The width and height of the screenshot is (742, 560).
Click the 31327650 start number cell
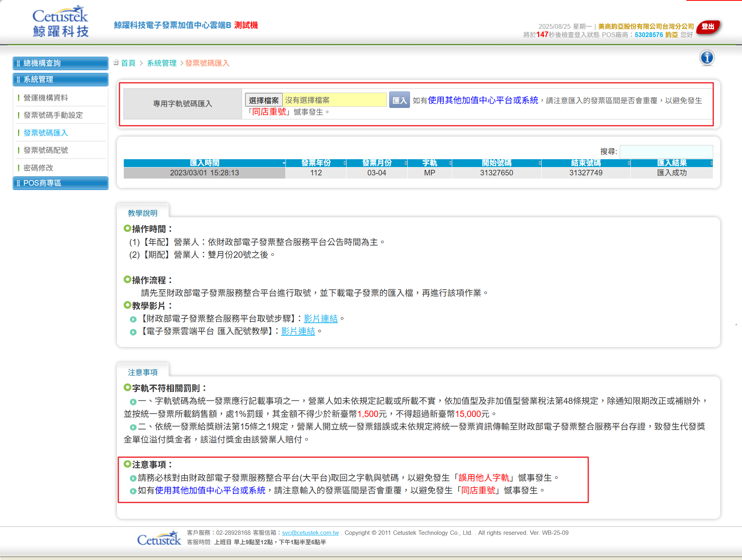[x=497, y=173]
